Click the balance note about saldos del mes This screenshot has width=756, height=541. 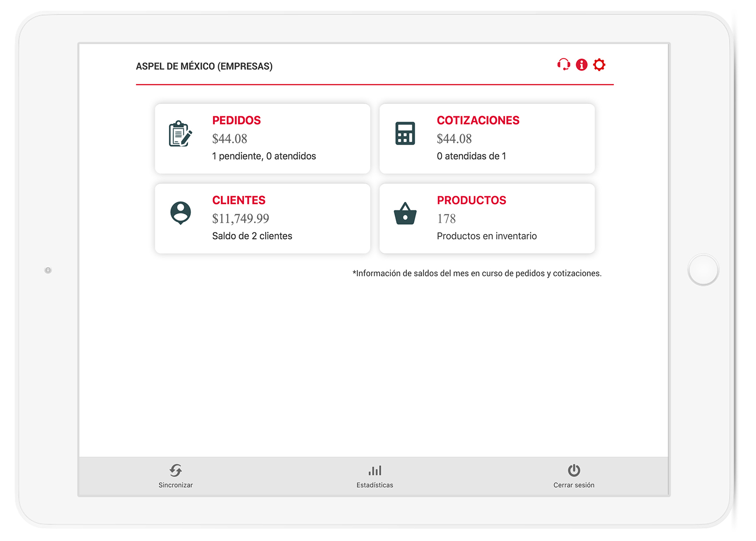[x=477, y=273]
